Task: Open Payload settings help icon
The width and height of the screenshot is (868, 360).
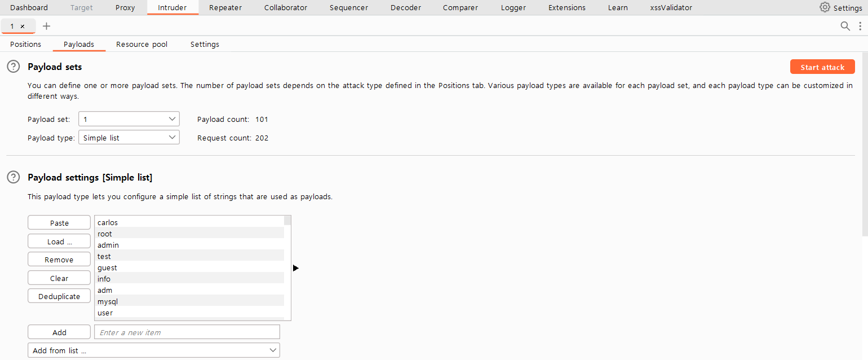Action: click(13, 177)
